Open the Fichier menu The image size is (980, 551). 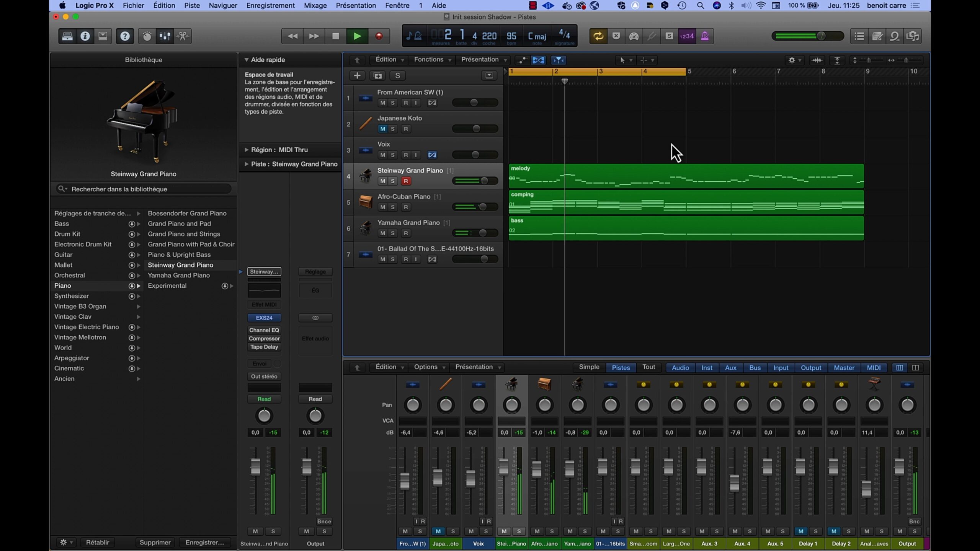tap(133, 5)
